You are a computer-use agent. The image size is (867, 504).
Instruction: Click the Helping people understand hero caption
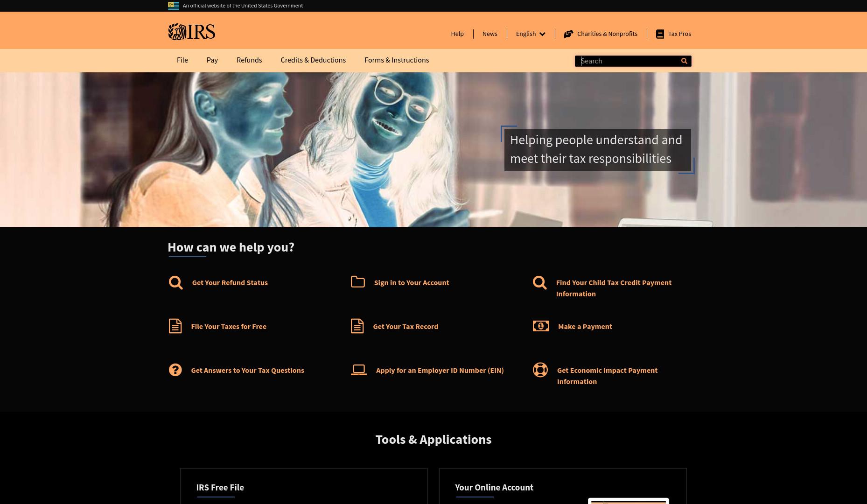[597, 149]
